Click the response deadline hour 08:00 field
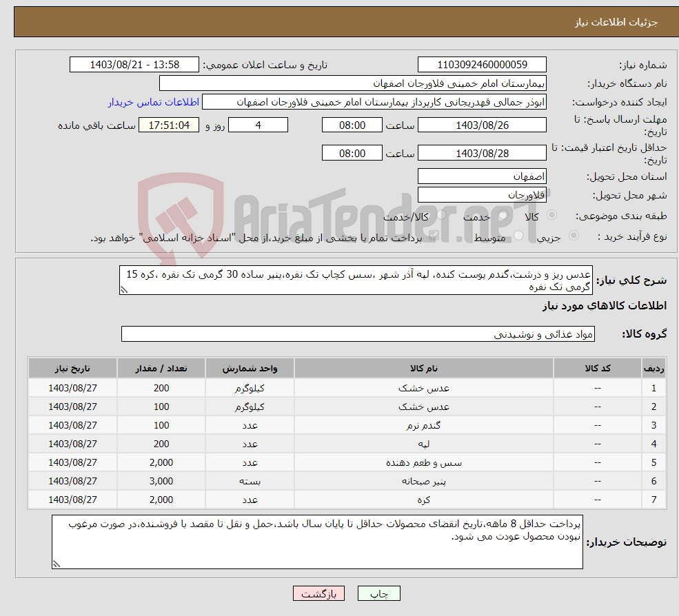 point(352,125)
